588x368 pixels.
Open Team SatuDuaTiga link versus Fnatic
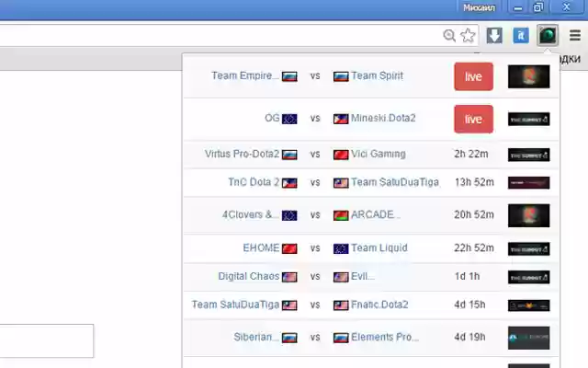click(235, 305)
